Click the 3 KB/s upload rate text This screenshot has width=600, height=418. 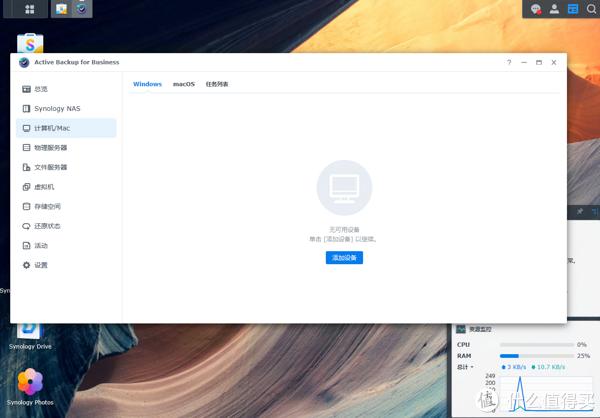517,367
